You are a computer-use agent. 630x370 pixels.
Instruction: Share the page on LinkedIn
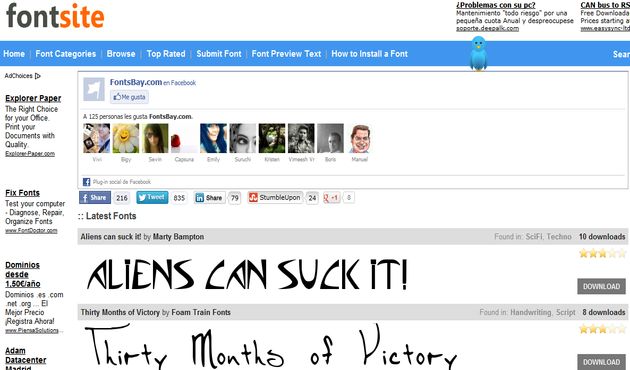pos(210,198)
